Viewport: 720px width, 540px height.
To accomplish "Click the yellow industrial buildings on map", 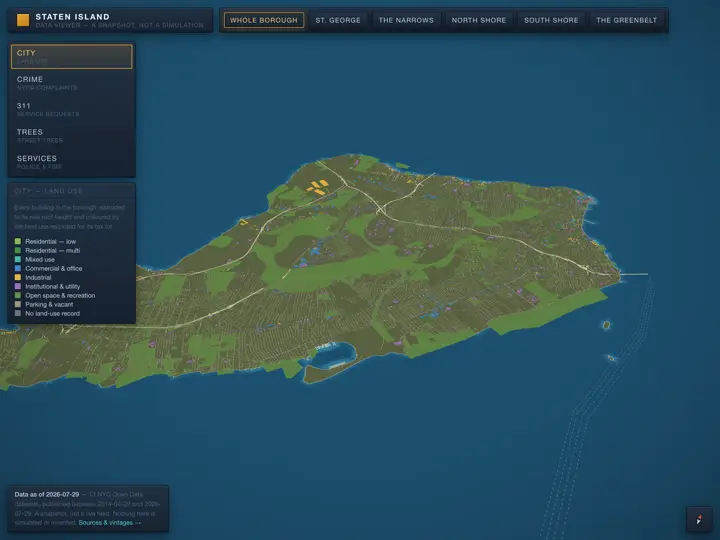I will (x=318, y=187).
